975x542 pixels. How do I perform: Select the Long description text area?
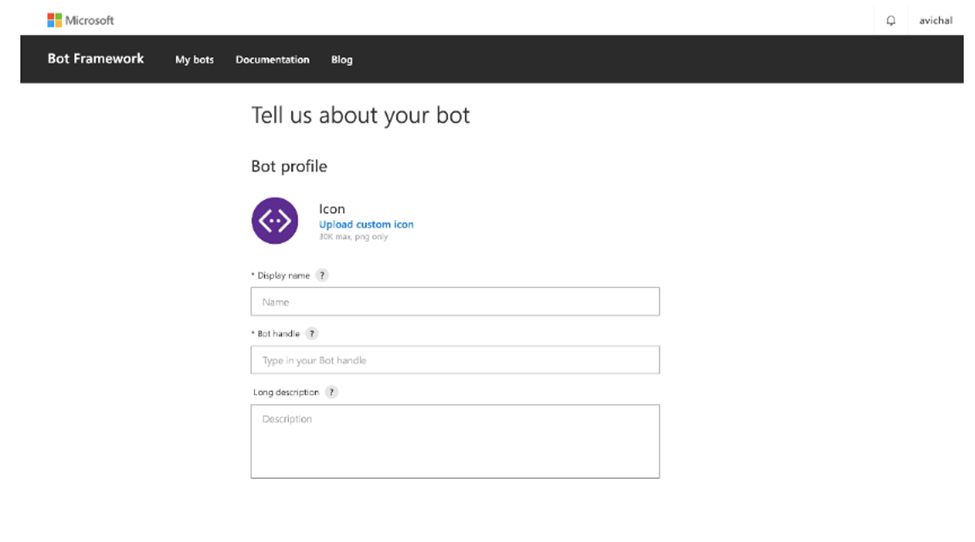click(455, 441)
